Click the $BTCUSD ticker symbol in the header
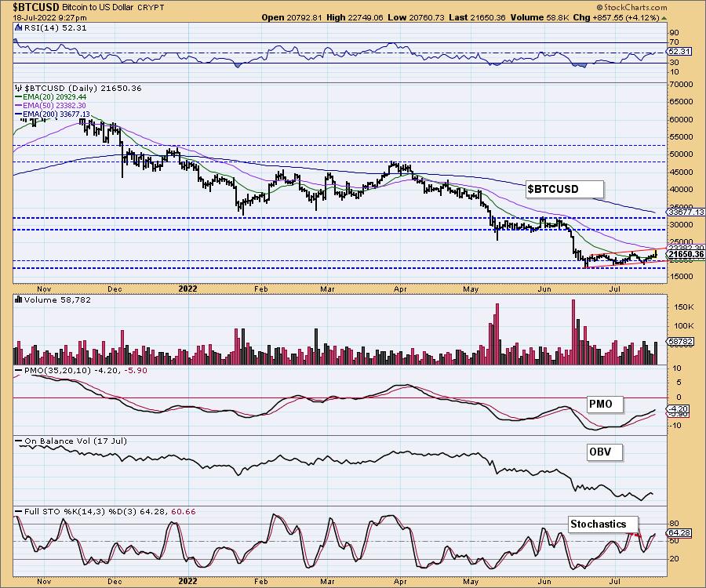Screen dimensions: 706x588 tap(36, 7)
